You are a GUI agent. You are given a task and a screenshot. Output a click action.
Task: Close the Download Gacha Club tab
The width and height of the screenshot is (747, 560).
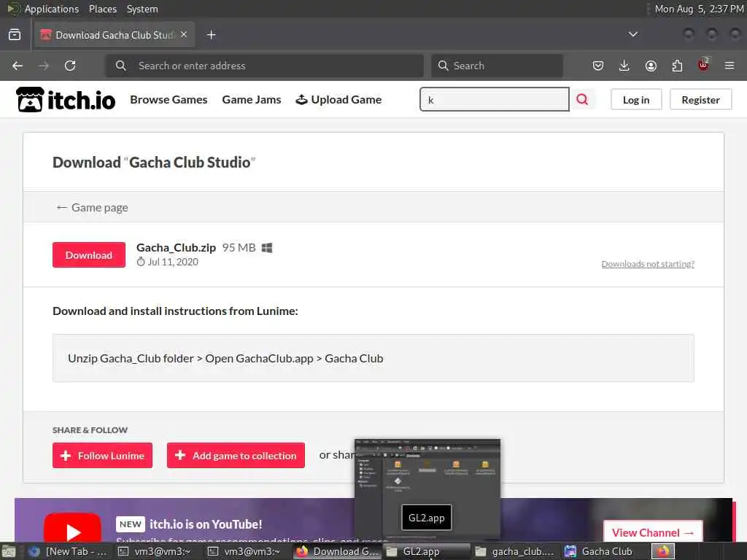[x=184, y=34]
